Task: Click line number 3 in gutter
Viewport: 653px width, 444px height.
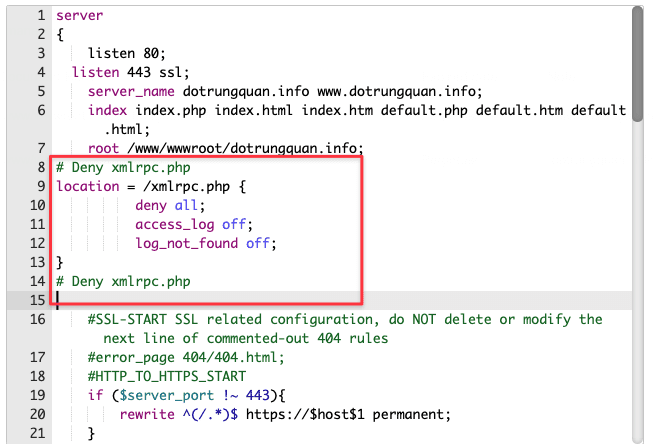Action: tap(41, 53)
